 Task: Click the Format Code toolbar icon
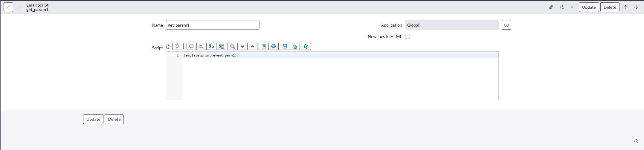click(x=202, y=46)
